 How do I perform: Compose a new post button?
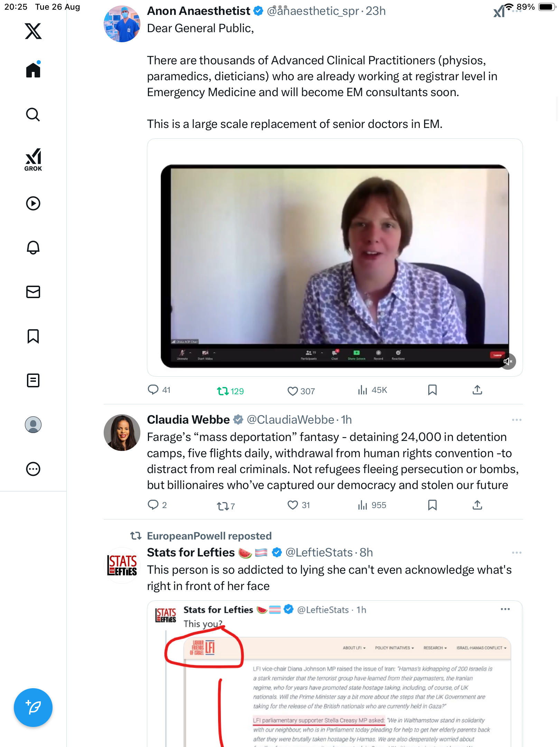point(33,708)
